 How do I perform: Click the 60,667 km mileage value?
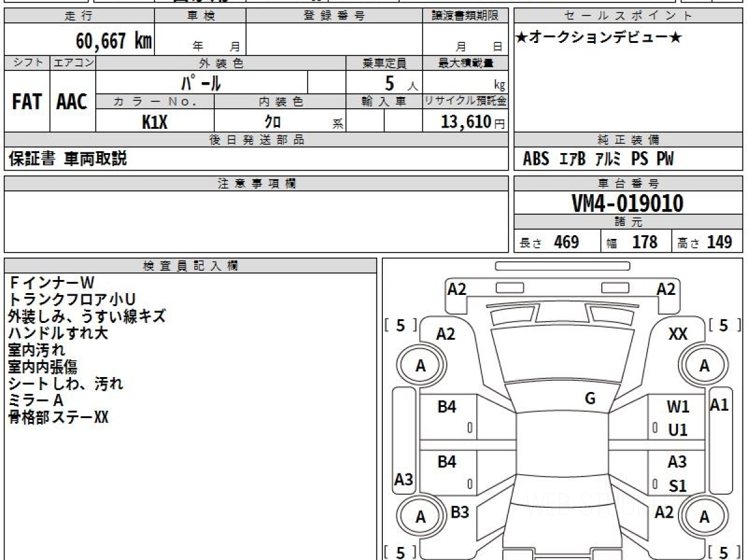(114, 42)
